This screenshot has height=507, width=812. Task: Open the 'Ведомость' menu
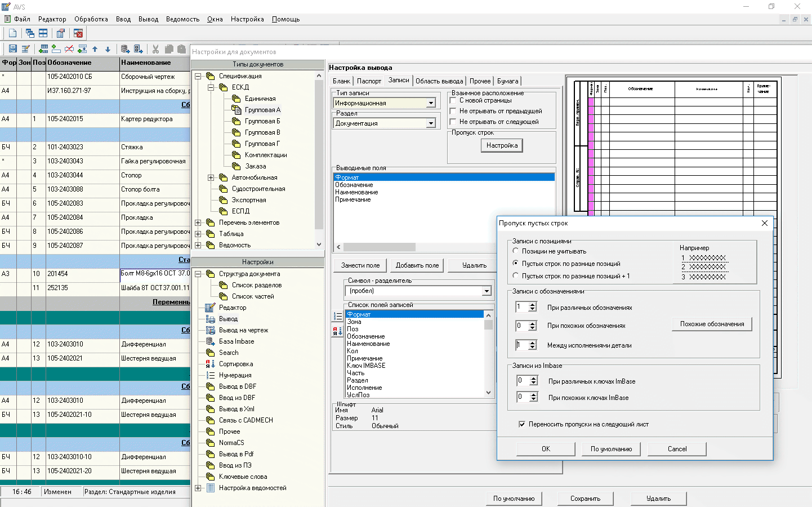[x=182, y=19]
